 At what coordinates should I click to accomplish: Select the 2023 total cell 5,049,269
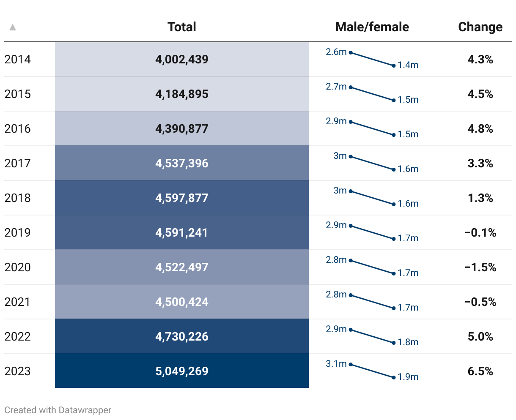[182, 371]
